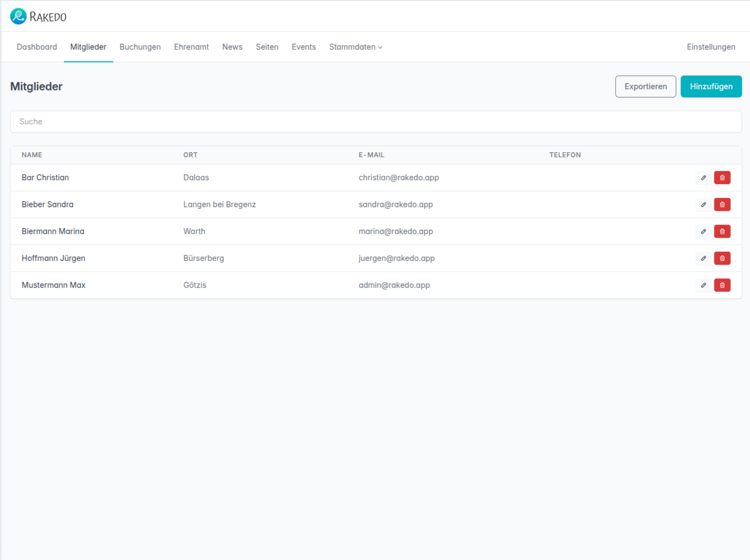Screen dimensions: 750x560
Task: Edit Hoffmann Jürgen with pencil icon
Action: point(704,258)
